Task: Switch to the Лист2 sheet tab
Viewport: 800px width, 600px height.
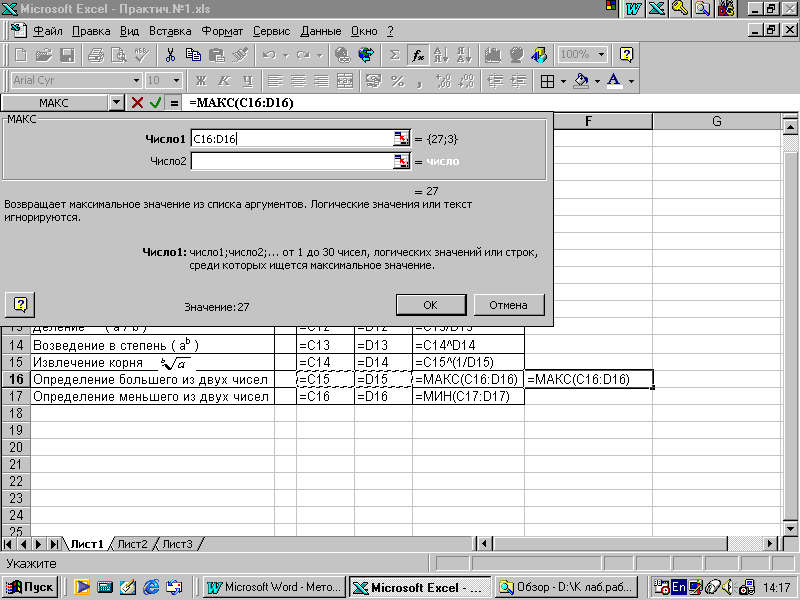Action: [132, 544]
